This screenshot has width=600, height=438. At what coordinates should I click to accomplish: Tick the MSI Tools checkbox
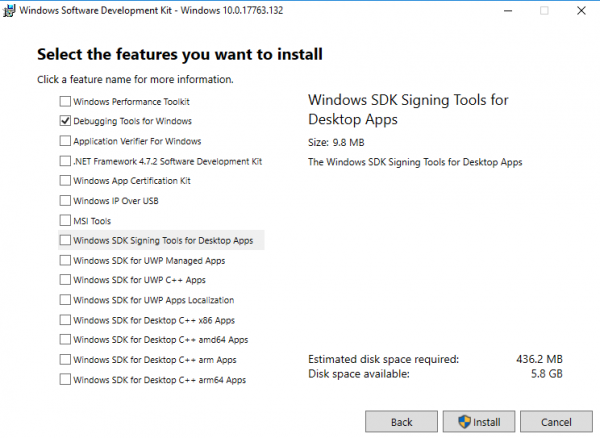click(x=66, y=220)
